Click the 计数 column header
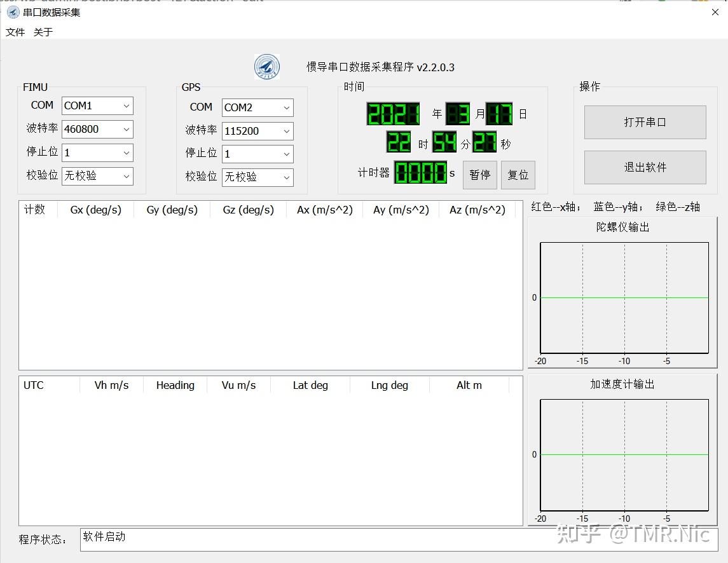Screen dimensions: 728x563 [38, 210]
